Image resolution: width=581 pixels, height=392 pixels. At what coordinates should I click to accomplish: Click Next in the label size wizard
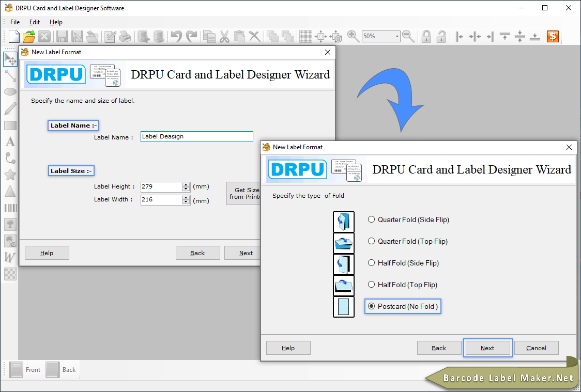click(243, 253)
